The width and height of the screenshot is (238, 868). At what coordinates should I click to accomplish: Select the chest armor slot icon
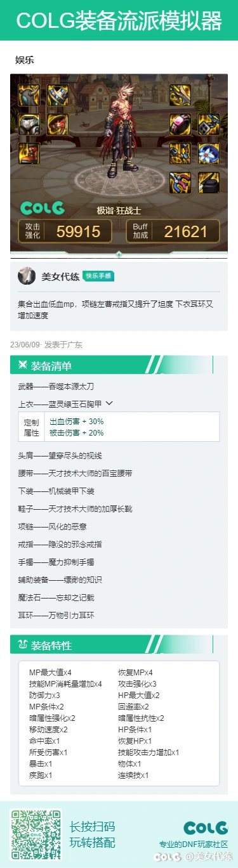(58, 95)
